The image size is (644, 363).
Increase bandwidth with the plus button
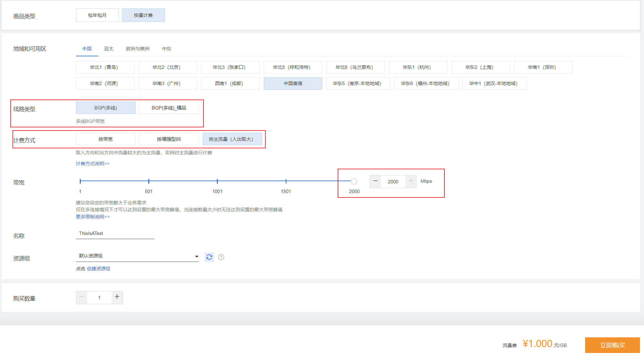pos(411,181)
